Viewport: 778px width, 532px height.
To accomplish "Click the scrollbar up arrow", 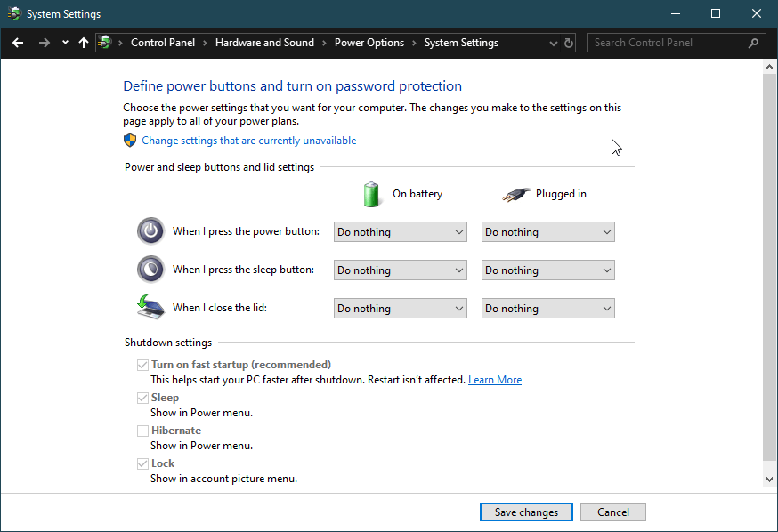I will [770, 67].
